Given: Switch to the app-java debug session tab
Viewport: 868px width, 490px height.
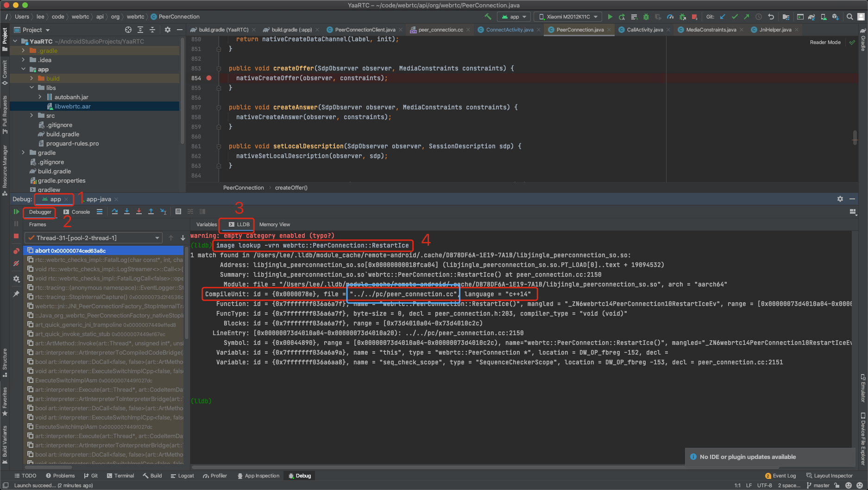Looking at the screenshot, I should [99, 199].
